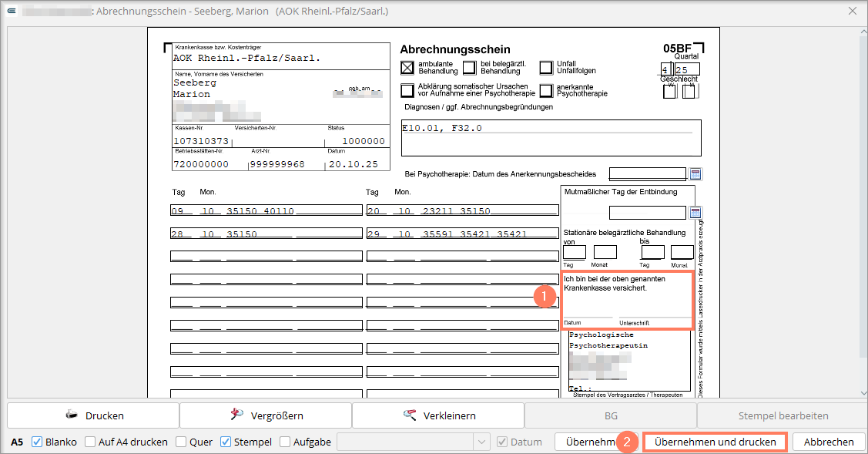The image size is (868, 454).
Task: Enable the Aufgabe checkbox
Action: click(x=285, y=442)
